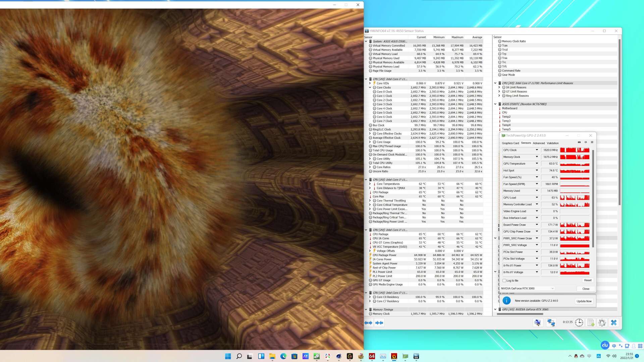Click the GPU-Z screenshot camera icon
This screenshot has height=362, width=644.
579,142
